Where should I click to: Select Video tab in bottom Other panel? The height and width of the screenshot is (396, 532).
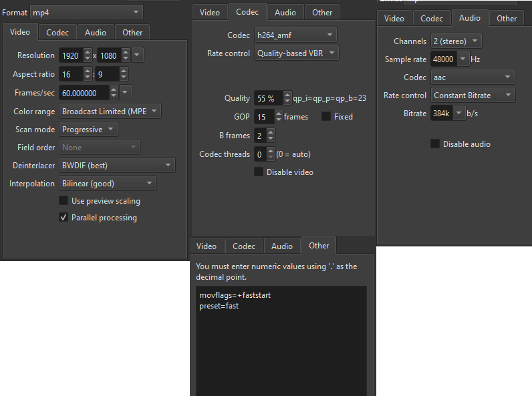point(207,246)
